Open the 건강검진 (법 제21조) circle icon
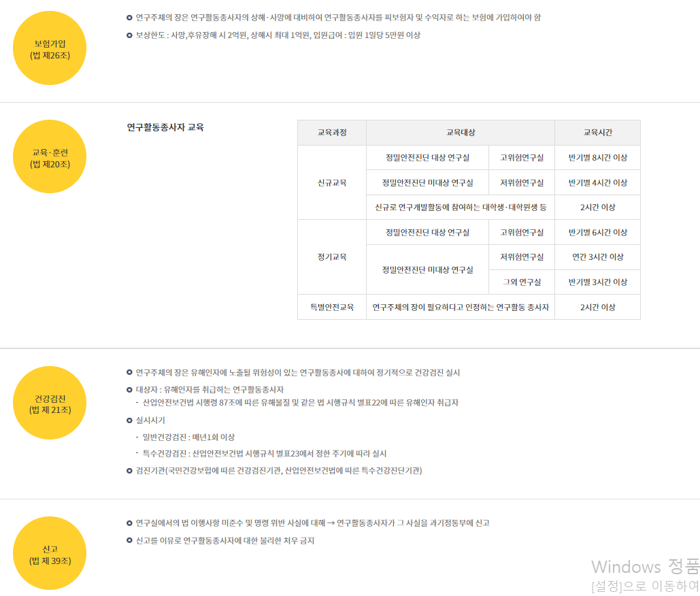This screenshot has width=700, height=596. (x=49, y=403)
